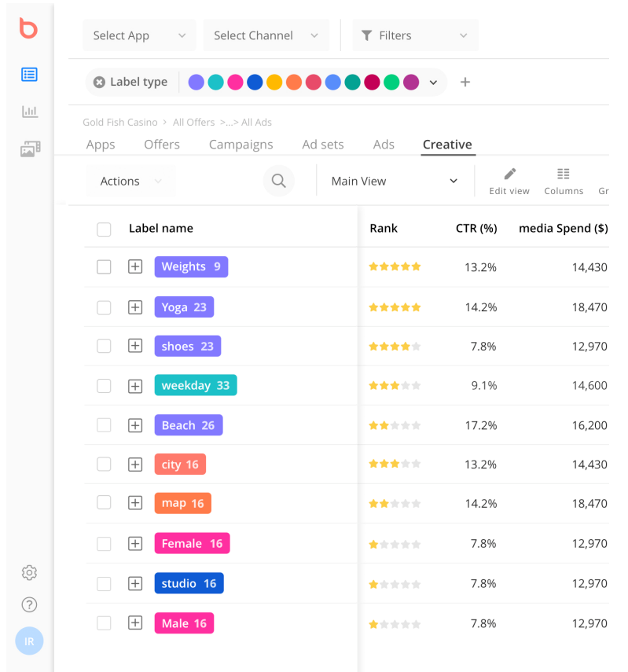Open settings gear in sidebar
The height and width of the screenshot is (672, 628).
29,572
